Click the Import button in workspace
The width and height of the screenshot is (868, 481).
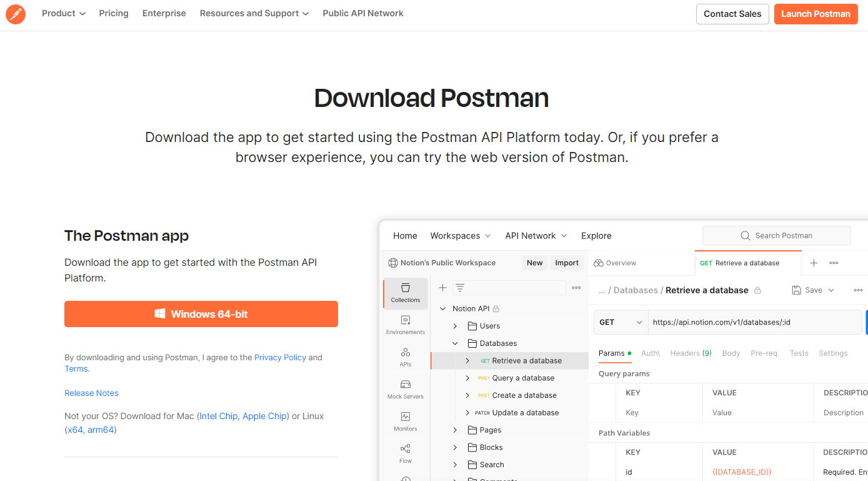pos(567,263)
